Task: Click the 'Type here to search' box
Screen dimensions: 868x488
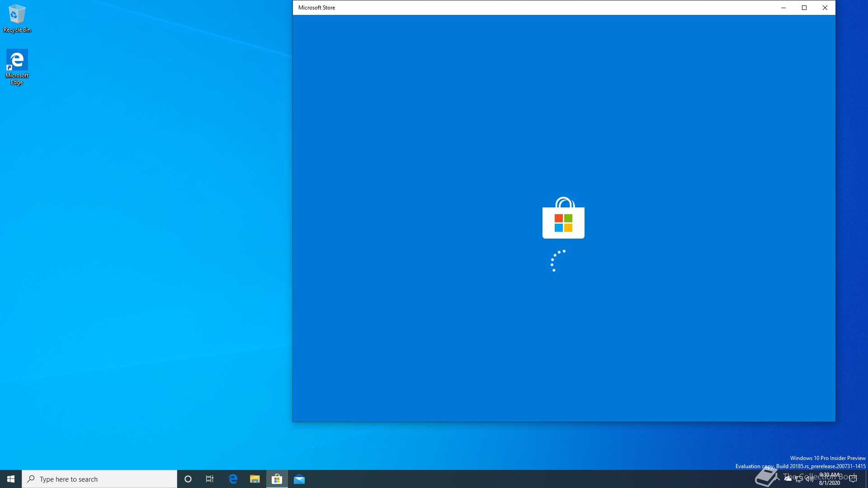Action: (99, 479)
